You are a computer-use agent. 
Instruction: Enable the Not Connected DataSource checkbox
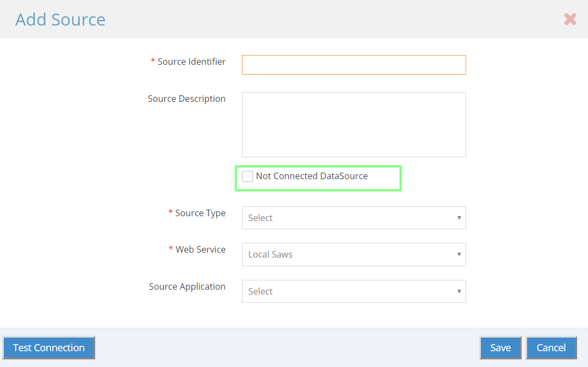click(x=247, y=176)
